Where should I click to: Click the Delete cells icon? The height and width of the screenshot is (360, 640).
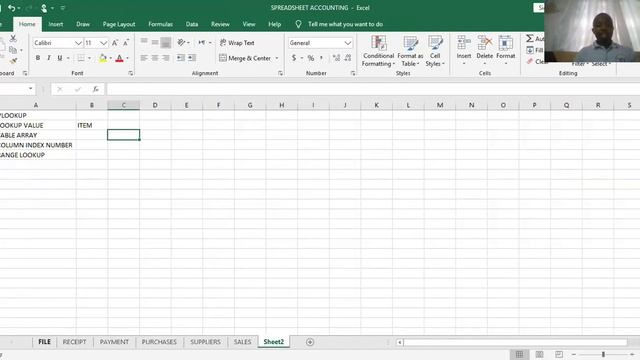coord(484,43)
